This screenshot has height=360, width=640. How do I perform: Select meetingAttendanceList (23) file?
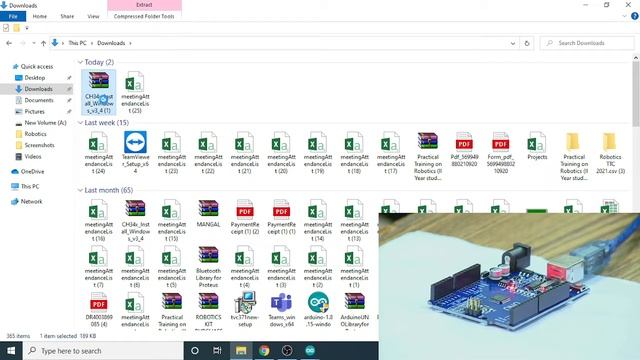(x=172, y=153)
